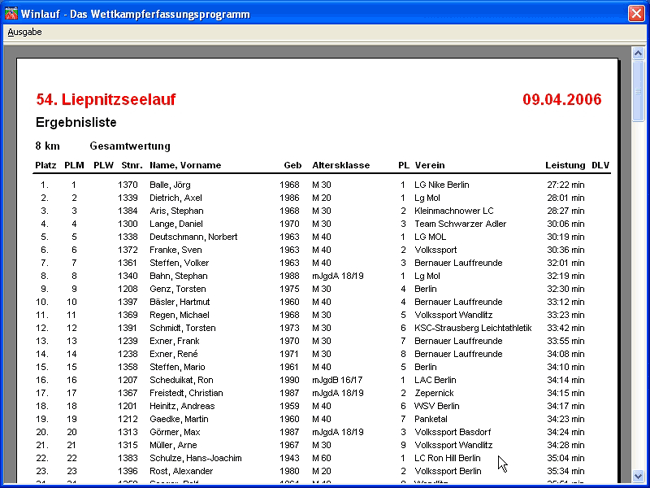Screen dimensions: 650x488
Task: Click the time 27:22 min
Action: tap(565, 185)
